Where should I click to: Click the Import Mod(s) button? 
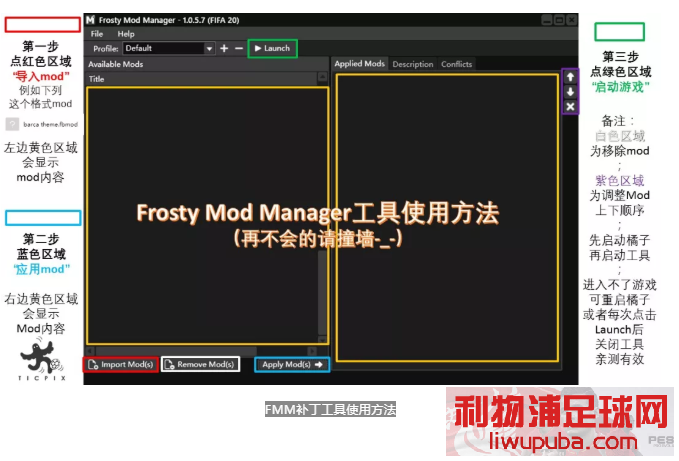coord(121,364)
